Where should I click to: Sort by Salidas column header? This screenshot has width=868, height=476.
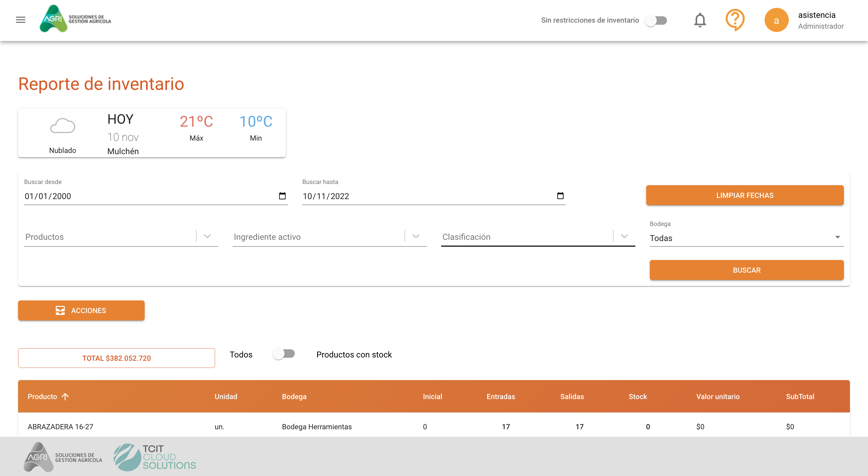point(572,396)
